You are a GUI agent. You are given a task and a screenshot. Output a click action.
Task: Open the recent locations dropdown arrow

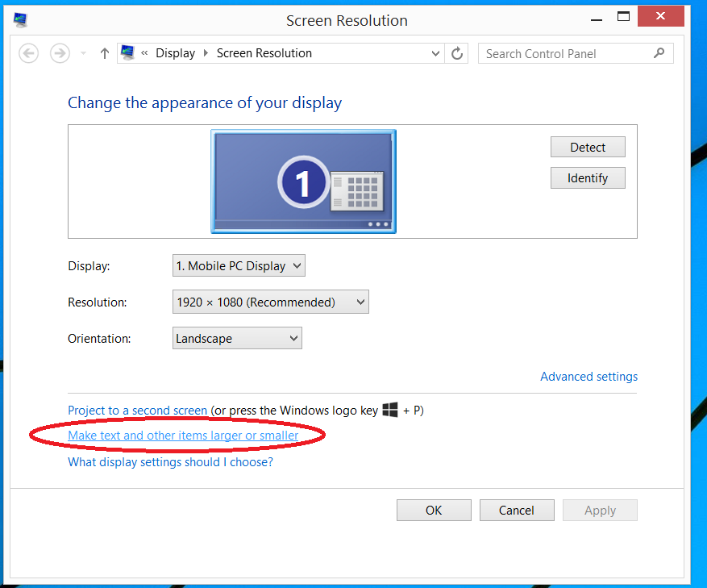[x=83, y=53]
